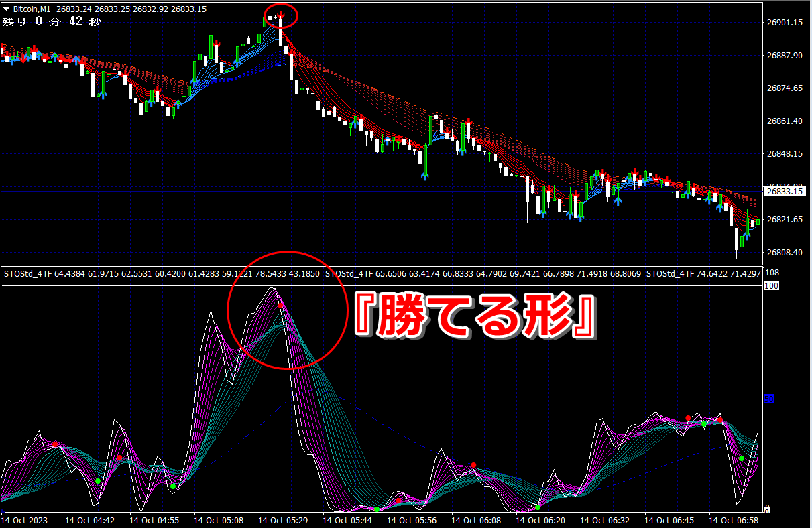This screenshot has width=812, height=528.
Task: Click the 14 Oct 06:32 time label
Action: 605,520
